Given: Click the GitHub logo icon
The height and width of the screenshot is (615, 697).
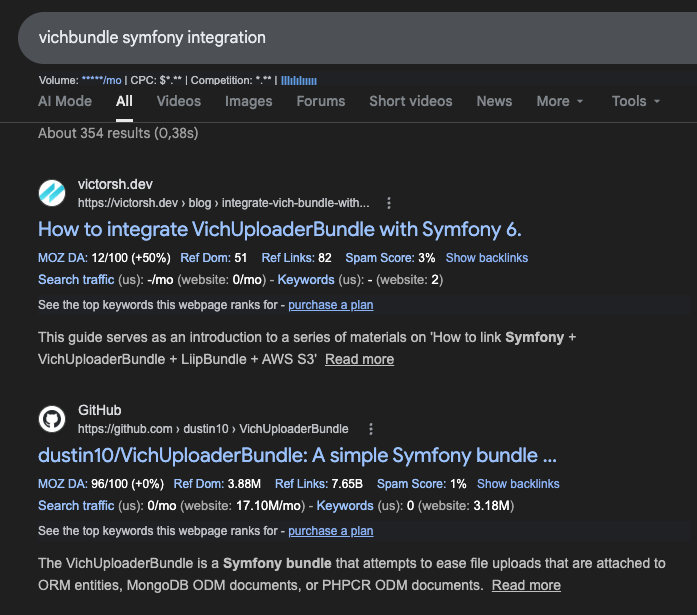Looking at the screenshot, I should tap(52, 419).
